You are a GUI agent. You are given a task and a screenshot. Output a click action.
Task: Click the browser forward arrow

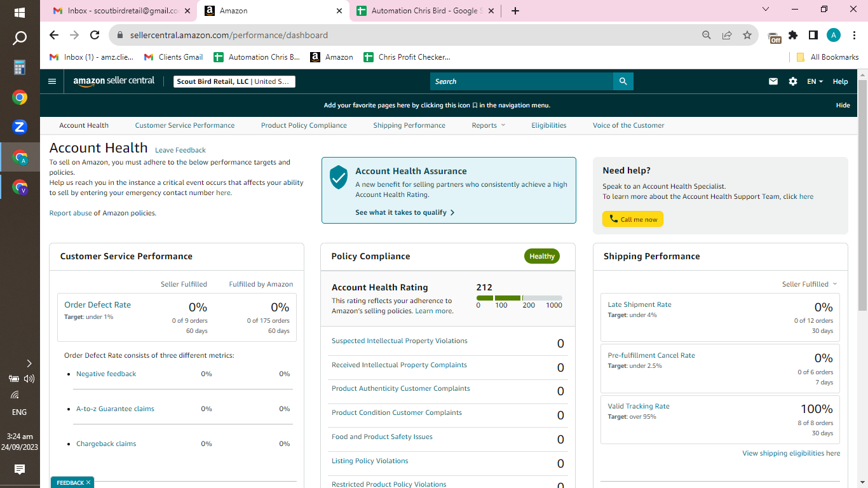[x=74, y=35]
